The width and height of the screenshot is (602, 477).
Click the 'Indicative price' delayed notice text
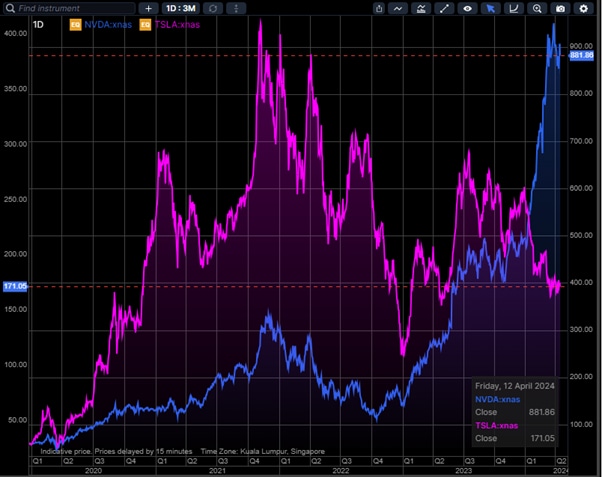click(x=116, y=451)
